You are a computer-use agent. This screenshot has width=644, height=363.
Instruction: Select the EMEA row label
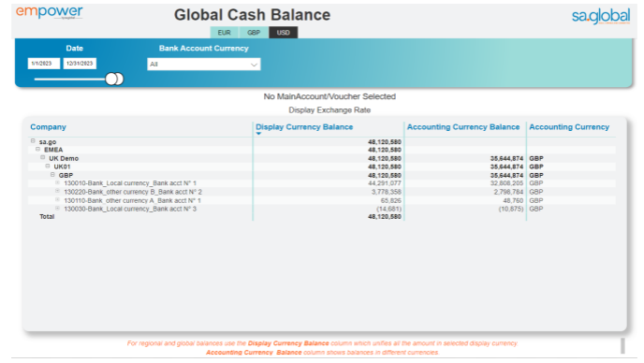53,150
